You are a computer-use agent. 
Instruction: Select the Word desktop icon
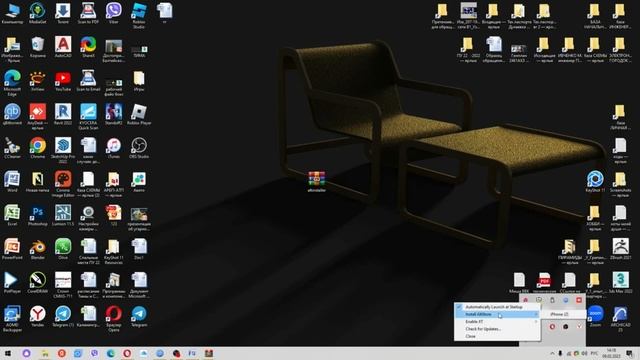tap(12, 182)
